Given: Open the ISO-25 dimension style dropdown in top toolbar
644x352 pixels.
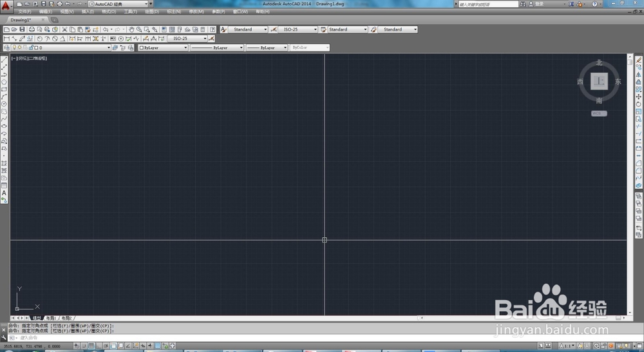Looking at the screenshot, I should 298,30.
